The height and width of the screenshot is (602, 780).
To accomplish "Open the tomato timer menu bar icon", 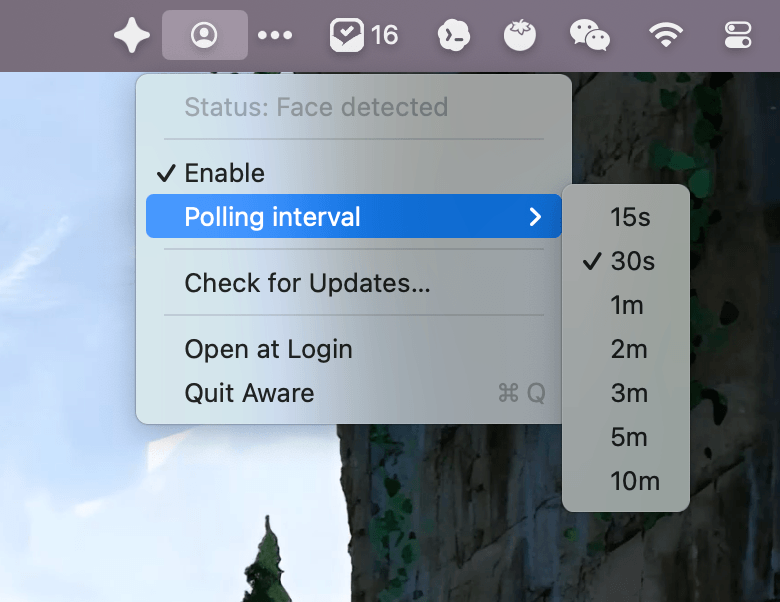I will click(520, 36).
